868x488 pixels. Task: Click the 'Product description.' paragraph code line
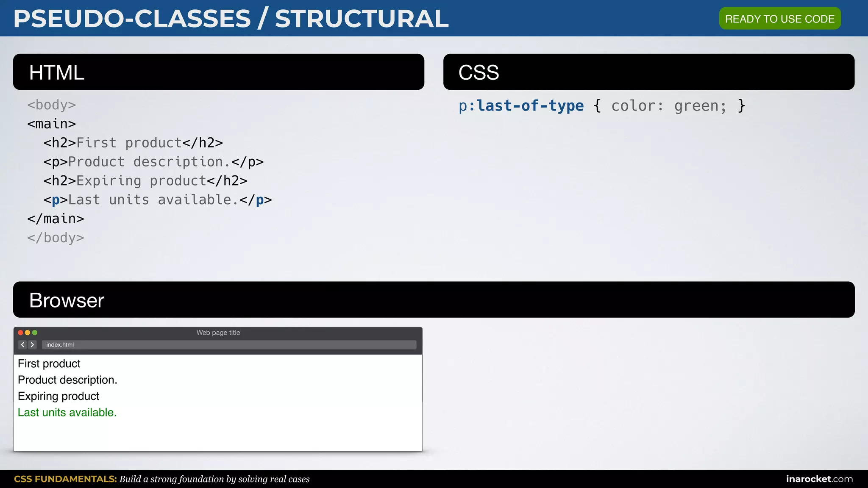click(153, 162)
